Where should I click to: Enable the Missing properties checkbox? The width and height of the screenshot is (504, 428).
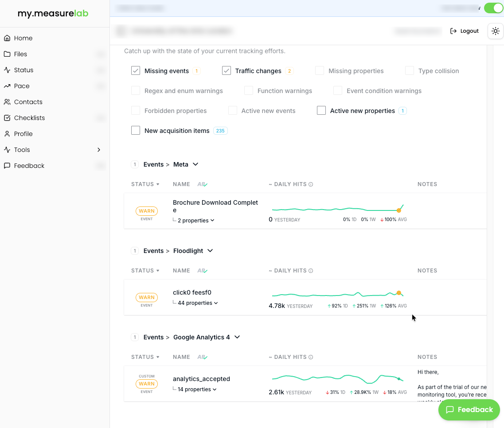(320, 70)
